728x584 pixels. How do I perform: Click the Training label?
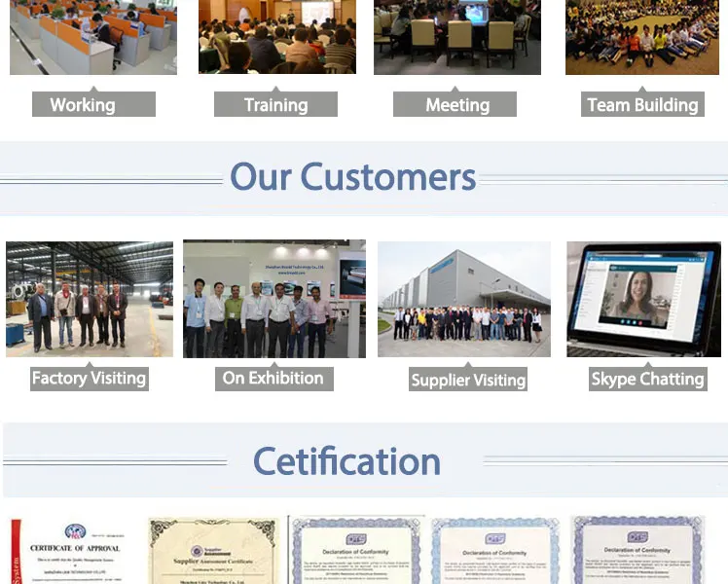275,104
